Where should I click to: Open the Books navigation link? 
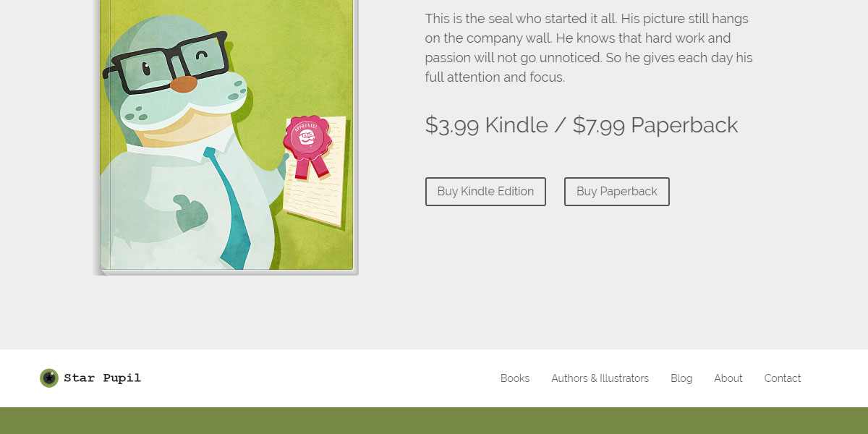click(x=515, y=378)
